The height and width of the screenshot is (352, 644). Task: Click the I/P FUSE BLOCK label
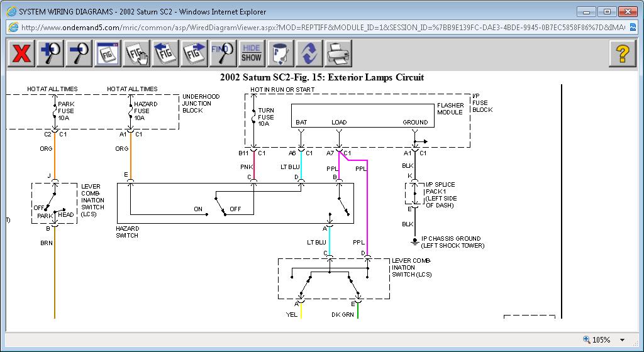(482, 102)
